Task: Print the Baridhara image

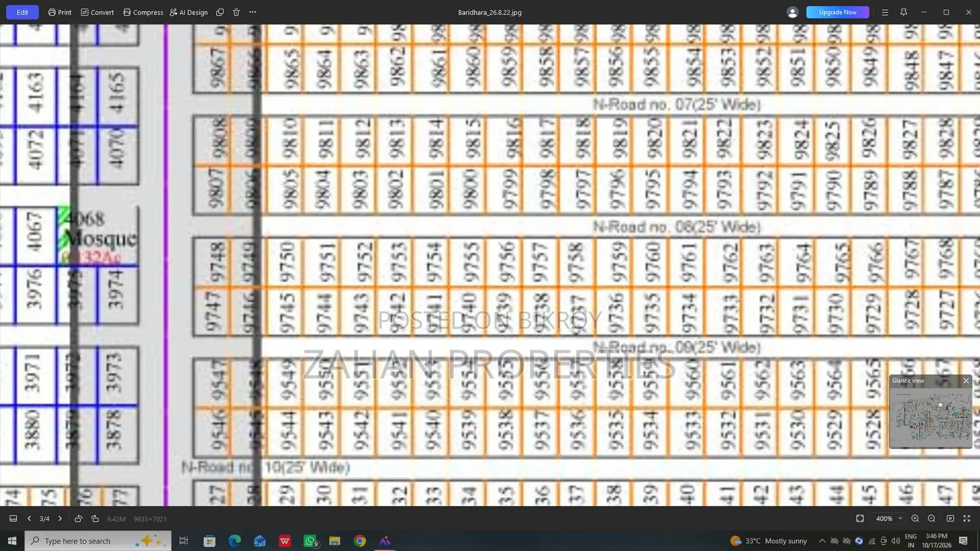Action: (x=60, y=12)
